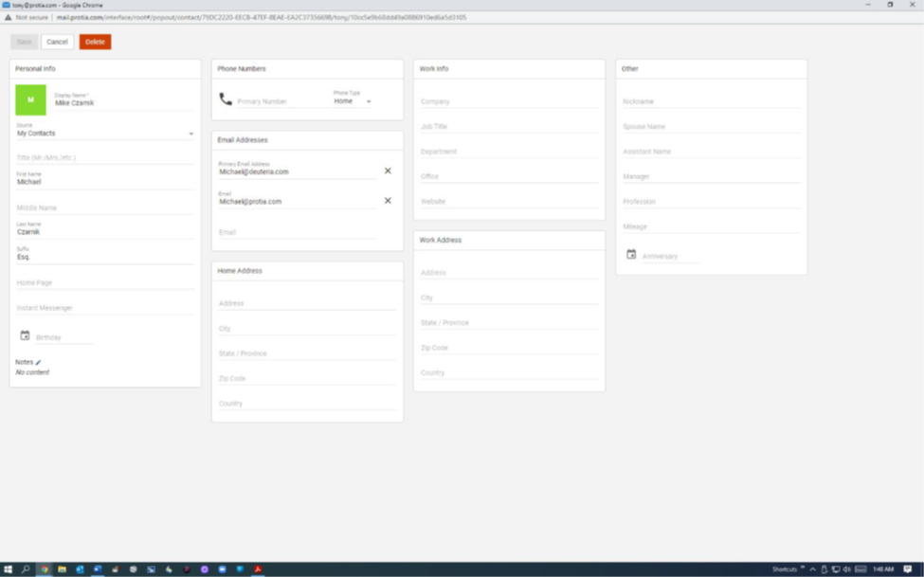Viewport: 924px width, 577px height.
Task: Open the taskbar search icon
Action: [x=26, y=569]
